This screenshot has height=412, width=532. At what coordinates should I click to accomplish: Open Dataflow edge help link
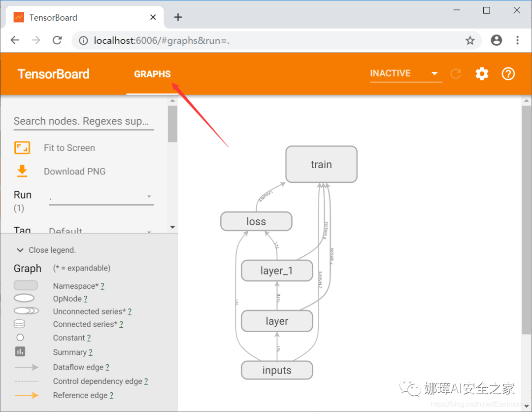pos(107,367)
